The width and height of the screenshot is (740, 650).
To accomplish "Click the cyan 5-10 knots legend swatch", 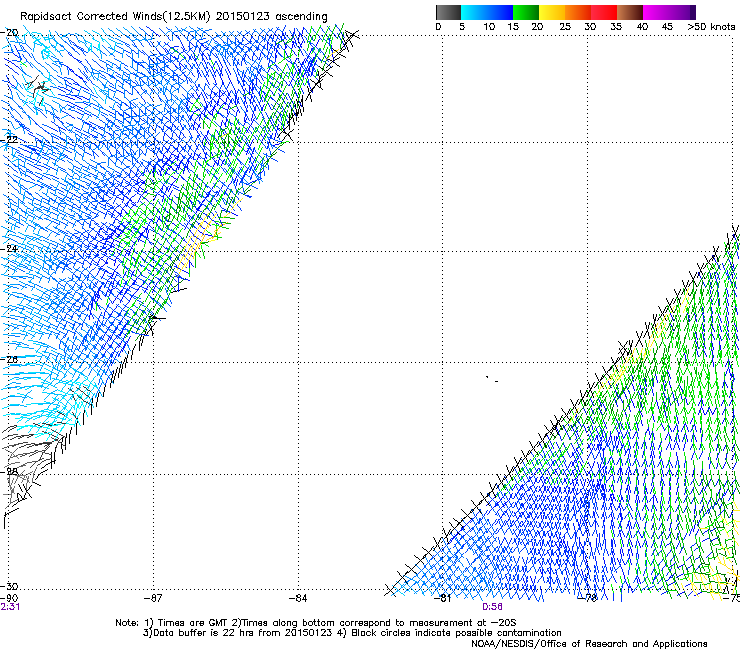I will tap(474, 12).
